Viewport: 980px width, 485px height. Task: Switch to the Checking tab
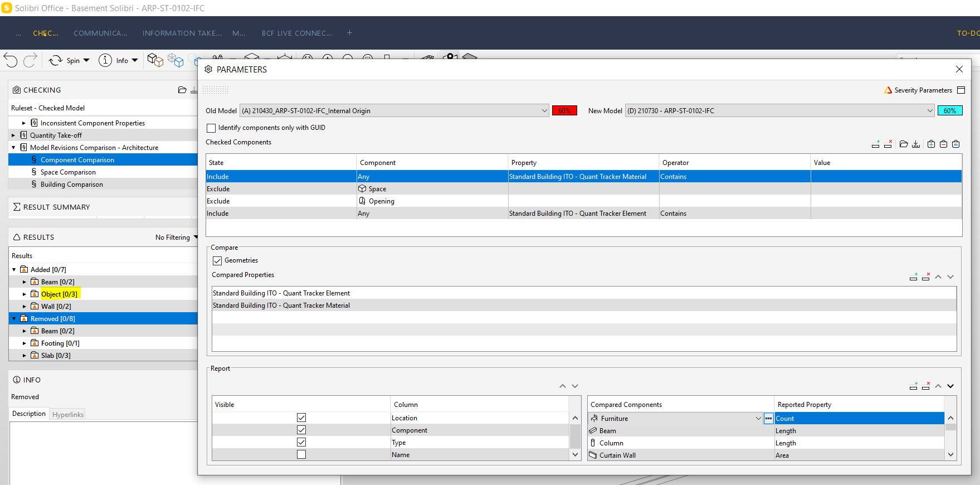coord(45,33)
